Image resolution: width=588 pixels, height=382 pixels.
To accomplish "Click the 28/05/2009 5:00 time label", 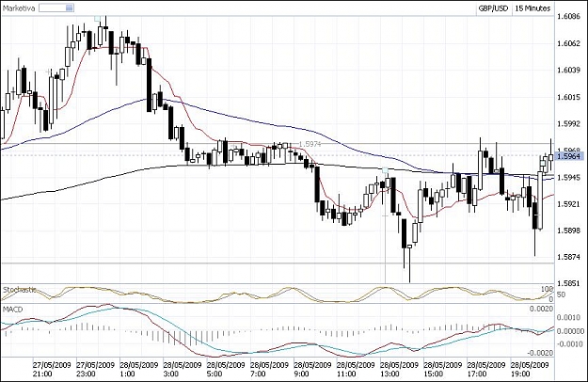I will coord(226,369).
